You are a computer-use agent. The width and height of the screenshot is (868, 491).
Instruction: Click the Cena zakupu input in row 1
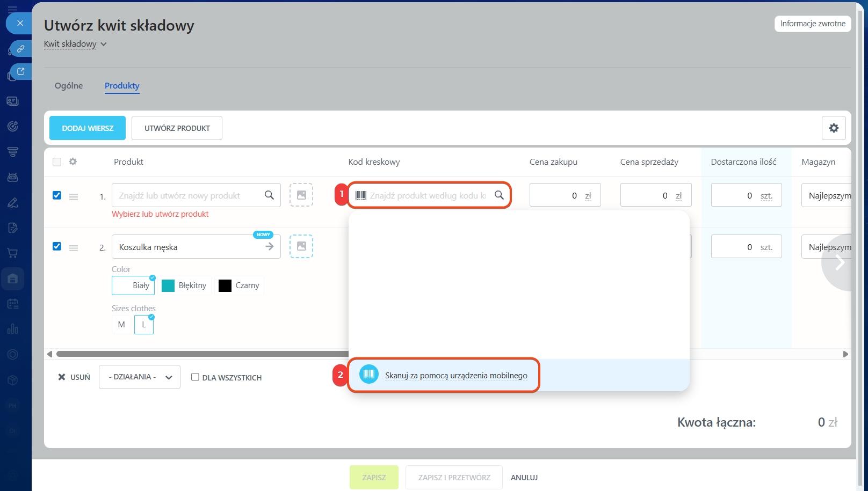pos(565,195)
